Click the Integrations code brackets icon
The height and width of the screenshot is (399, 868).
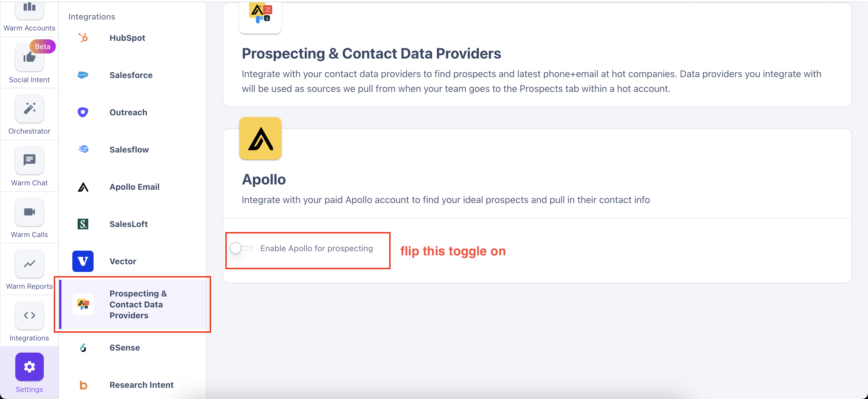(x=29, y=315)
